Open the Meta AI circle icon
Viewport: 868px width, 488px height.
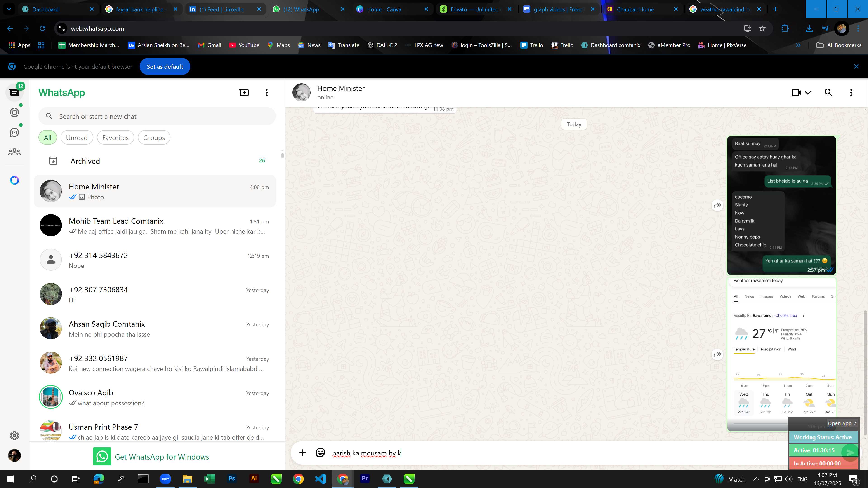(x=14, y=181)
